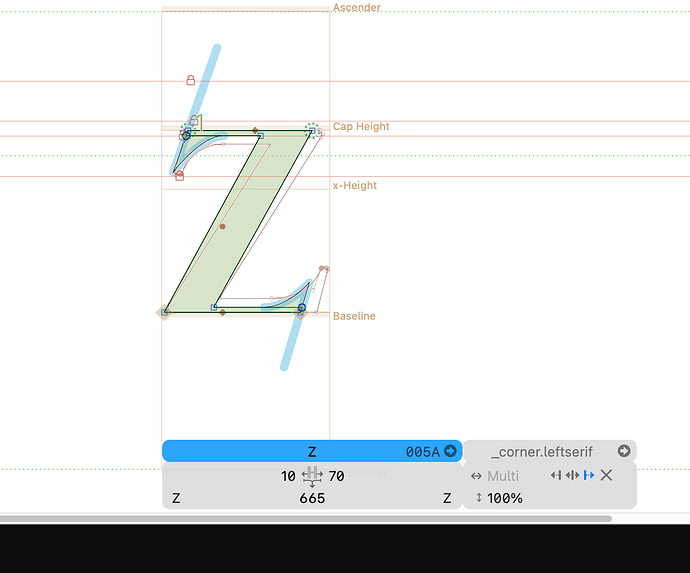Select the blue right alignment option
690x573 pixels.
[588, 476]
